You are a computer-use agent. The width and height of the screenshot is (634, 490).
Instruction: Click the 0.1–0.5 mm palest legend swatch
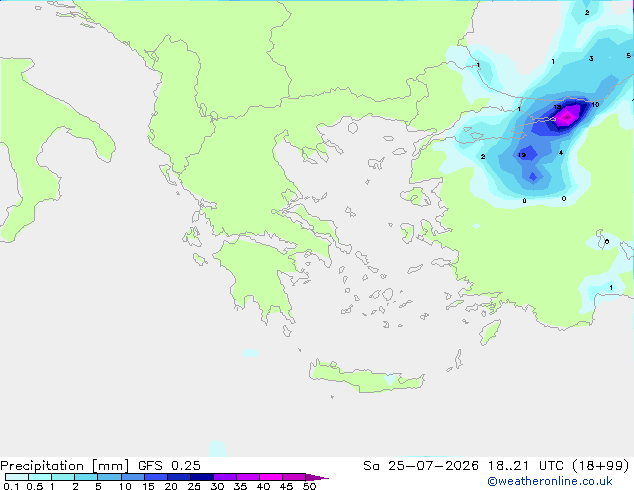coord(17,477)
